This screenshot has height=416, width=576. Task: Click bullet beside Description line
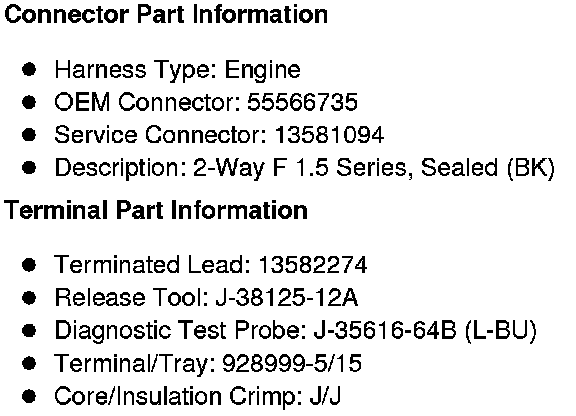tap(29, 168)
